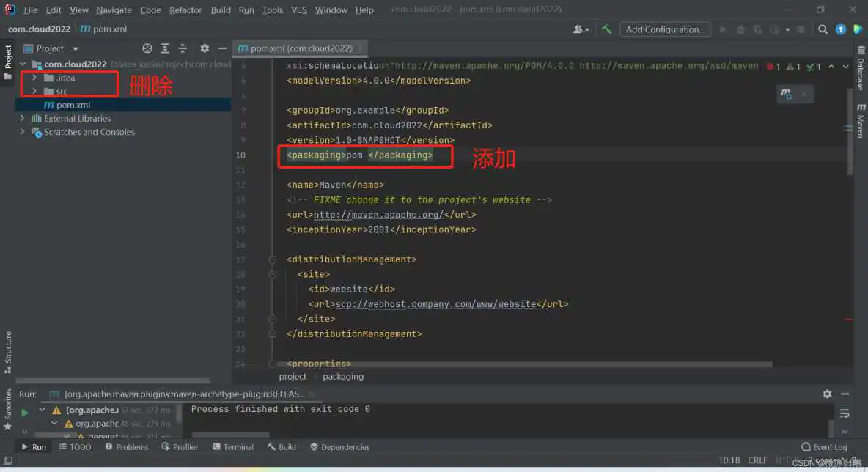
Task: Click Add Configuration button
Action: (665, 29)
